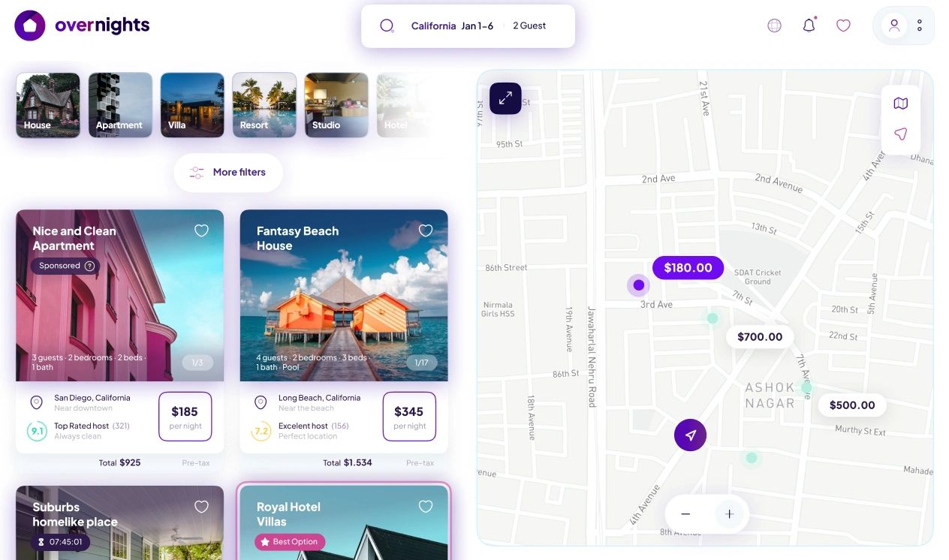Click the map view layer icon
The height and width of the screenshot is (560, 949).
(x=900, y=104)
